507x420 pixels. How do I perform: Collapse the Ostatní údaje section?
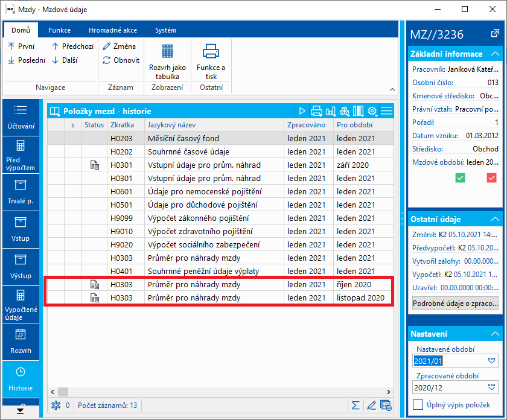click(x=495, y=219)
